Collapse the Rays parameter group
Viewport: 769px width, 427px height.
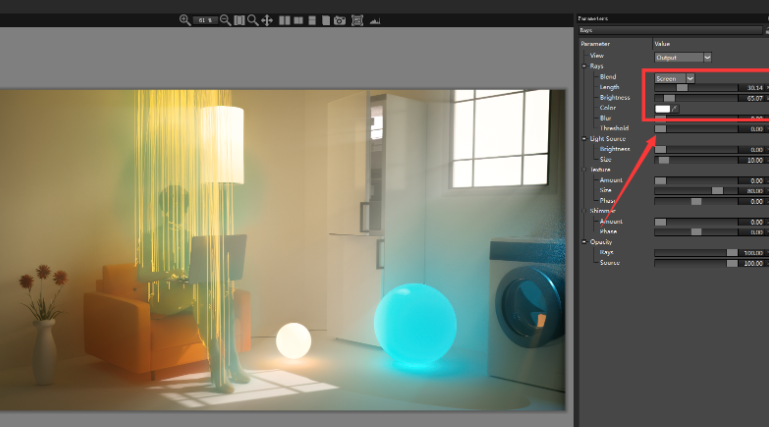point(585,66)
